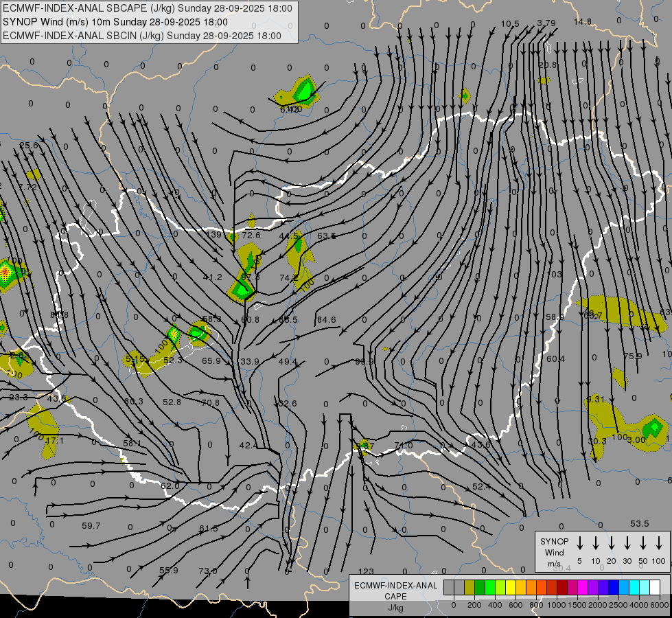Click the 71.0 value on the map

point(404,446)
